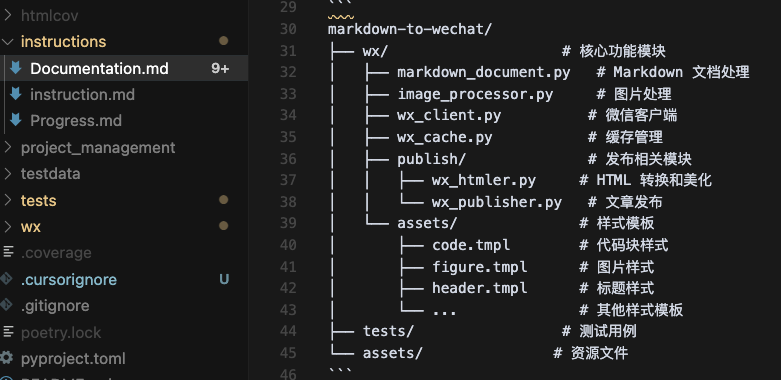Click header.tmpl in the editor
Screen dimensions: 781x380
tap(479, 288)
